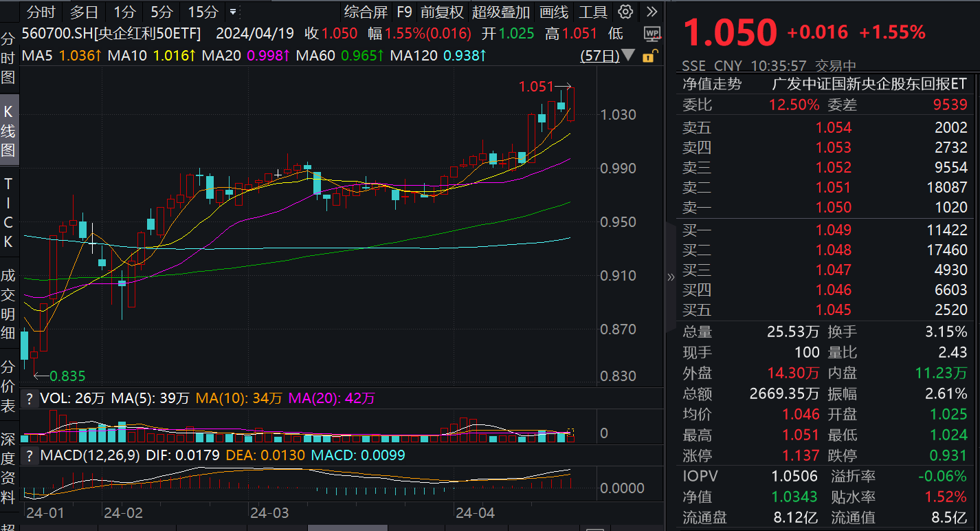
Task: Click the bottom horizontal scrollbar
Action: point(347,527)
